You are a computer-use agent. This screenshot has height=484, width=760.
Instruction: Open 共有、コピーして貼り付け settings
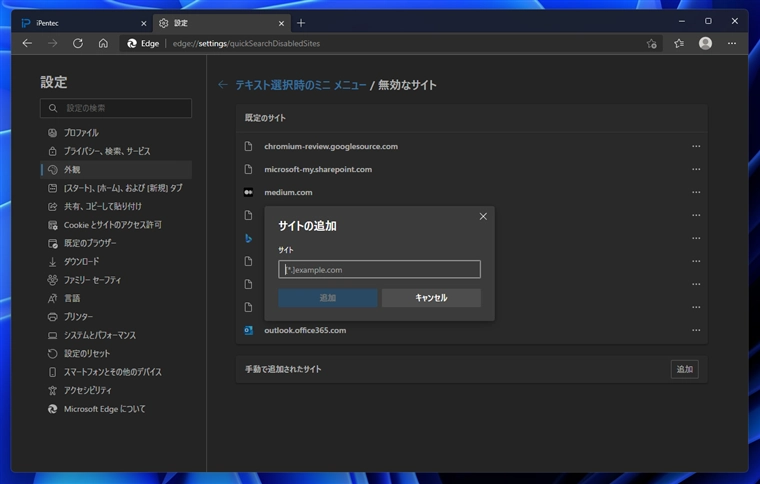(x=116, y=206)
